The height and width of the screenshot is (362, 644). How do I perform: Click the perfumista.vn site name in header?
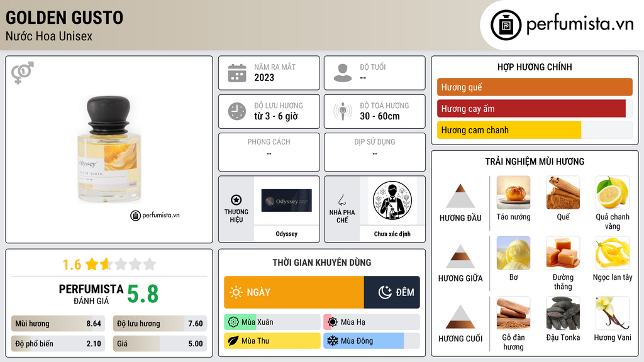pos(580,25)
